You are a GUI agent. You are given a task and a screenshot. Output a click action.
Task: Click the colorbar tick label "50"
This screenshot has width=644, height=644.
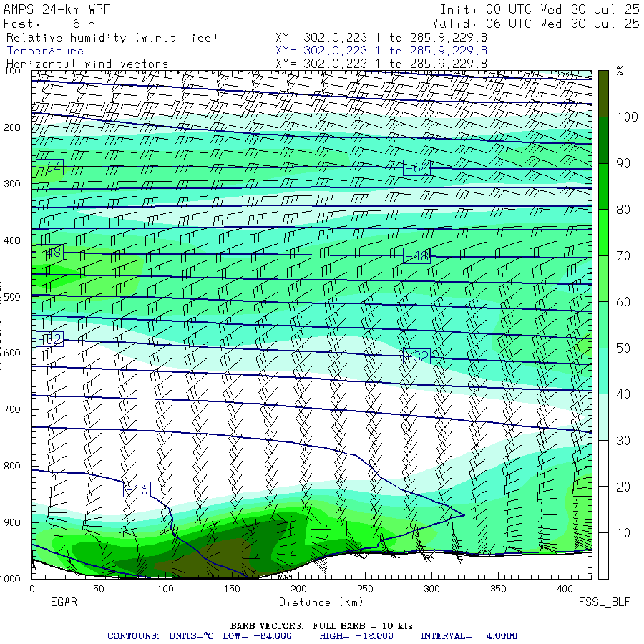point(623,348)
